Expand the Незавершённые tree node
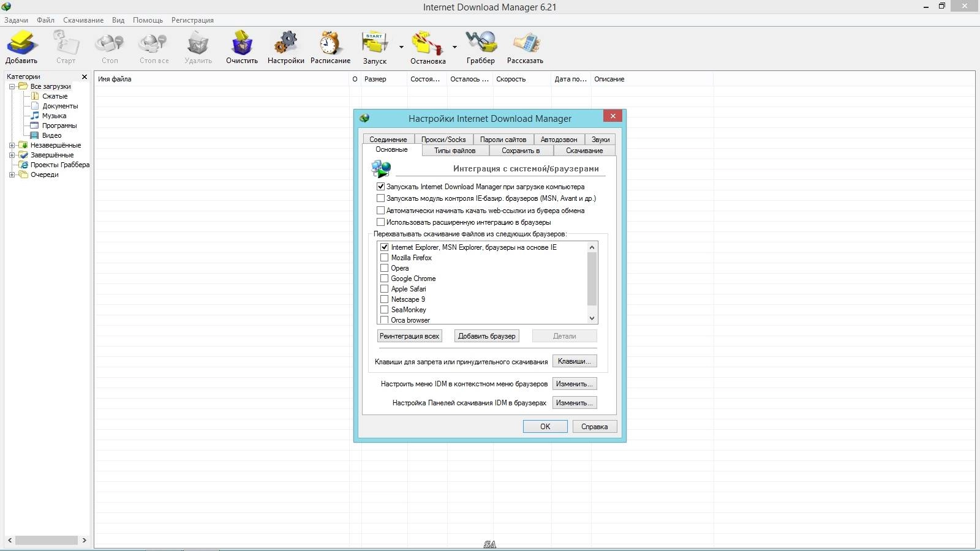980x551 pixels. (12, 145)
